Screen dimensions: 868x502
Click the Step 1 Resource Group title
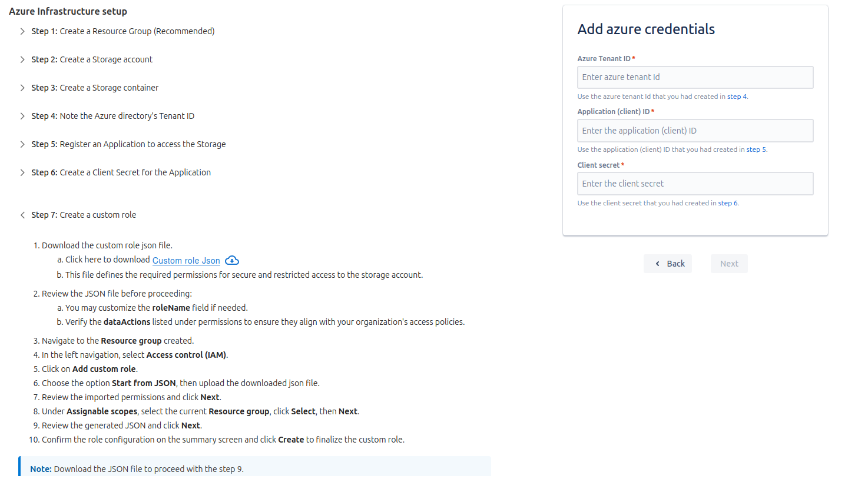[122, 31]
